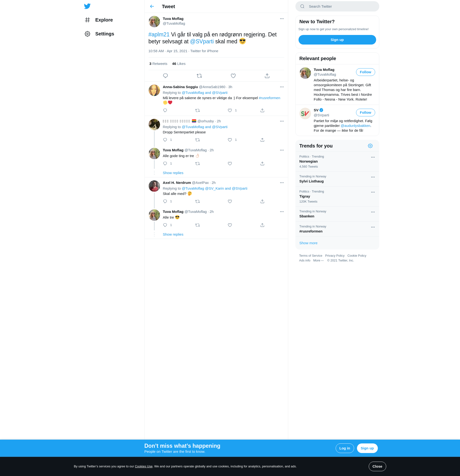Reply to Axel H. Nerdrum's tweet

click(x=165, y=201)
